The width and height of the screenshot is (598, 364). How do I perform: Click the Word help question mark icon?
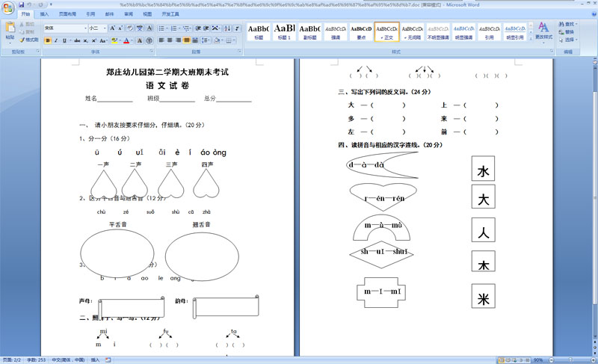point(594,14)
